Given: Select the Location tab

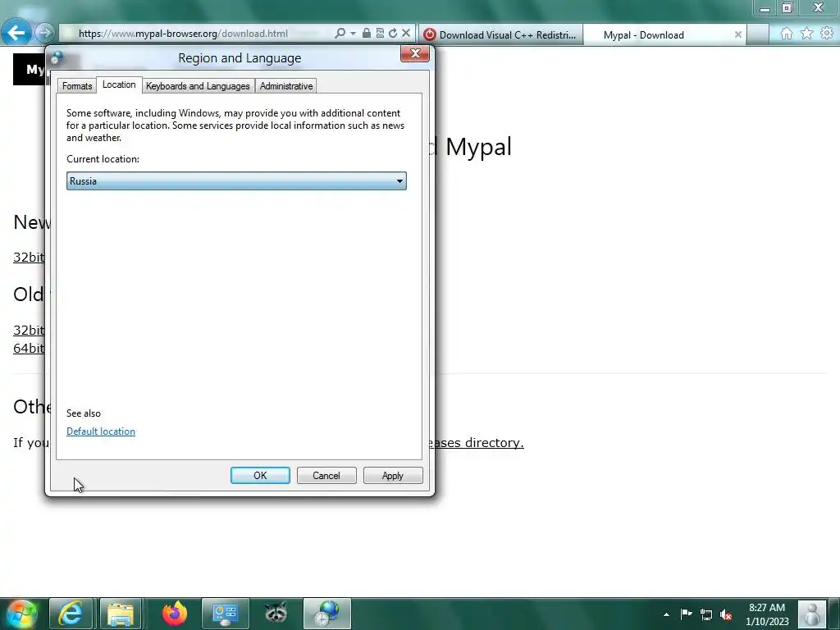Looking at the screenshot, I should (x=119, y=84).
